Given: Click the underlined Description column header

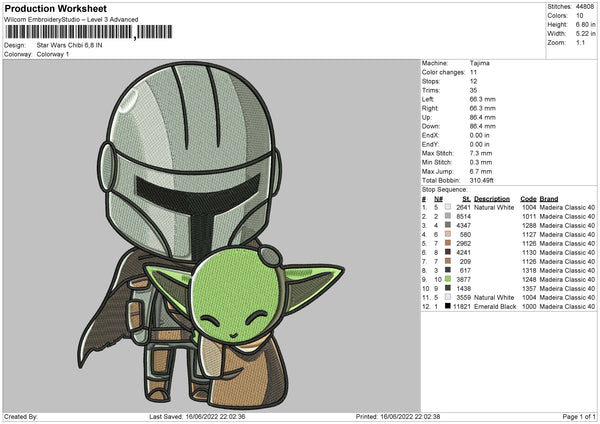Looking at the screenshot, I should tap(492, 199).
